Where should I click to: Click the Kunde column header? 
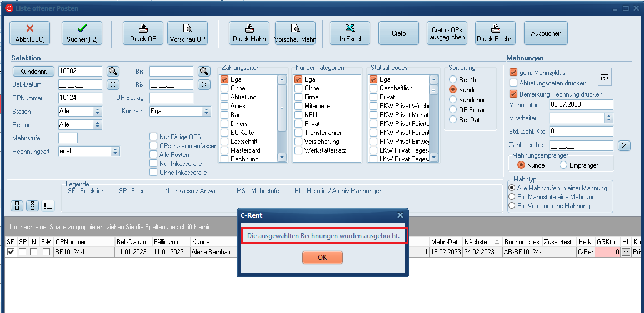[x=201, y=242]
